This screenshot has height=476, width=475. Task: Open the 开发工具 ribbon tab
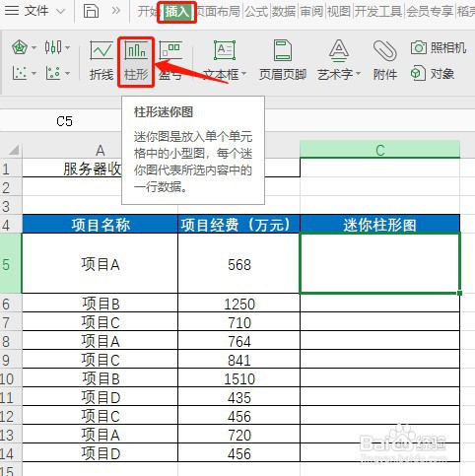[378, 12]
